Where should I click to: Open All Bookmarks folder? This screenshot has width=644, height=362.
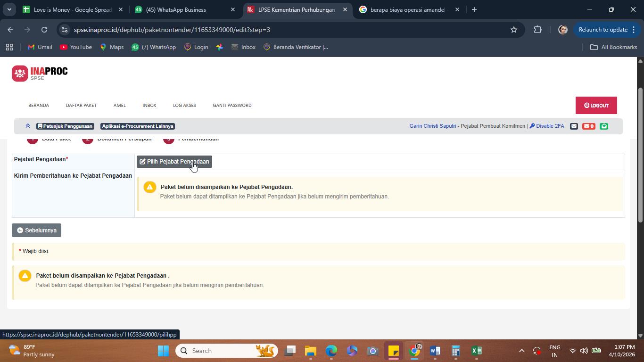tap(614, 47)
